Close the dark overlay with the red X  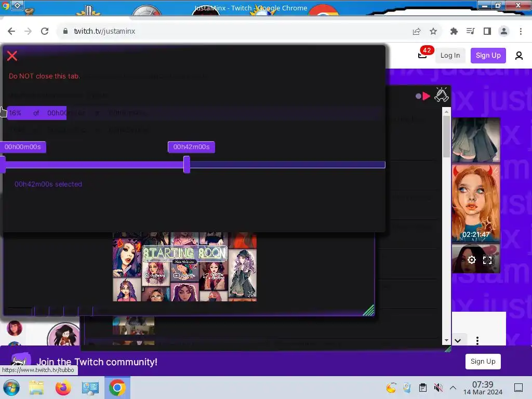tap(12, 56)
